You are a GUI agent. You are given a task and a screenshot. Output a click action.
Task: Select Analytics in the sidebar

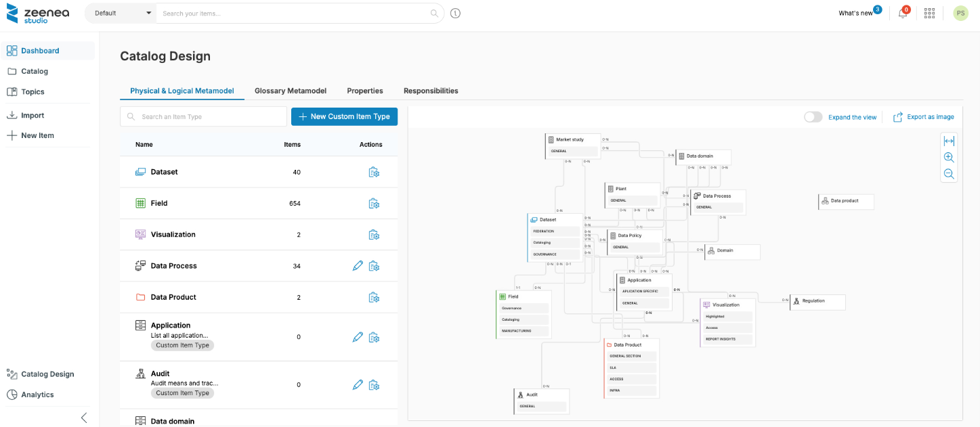click(x=37, y=395)
